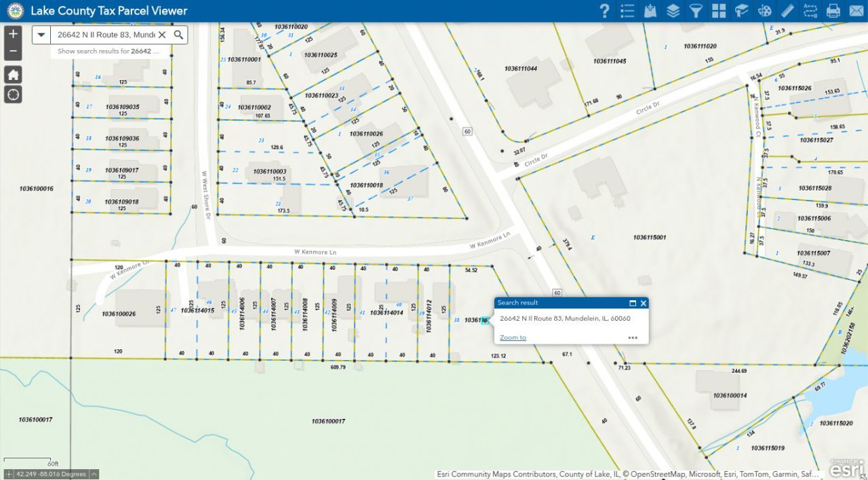Click the funnel Filter tool
This screenshot has height=480, width=868.
[x=696, y=11]
